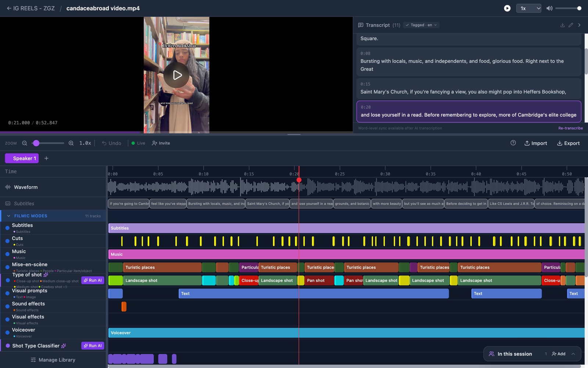
Task: Zoom in the timeline with the plus magnifier
Action: coord(71,143)
